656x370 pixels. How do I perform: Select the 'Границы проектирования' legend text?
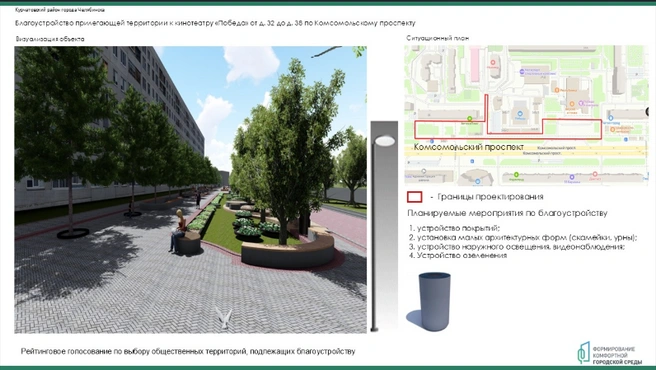[x=490, y=197]
